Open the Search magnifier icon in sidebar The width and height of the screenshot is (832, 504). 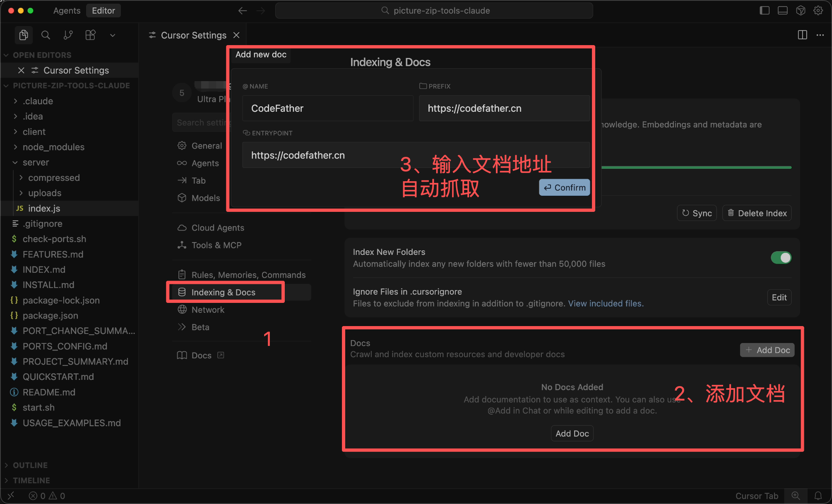46,35
